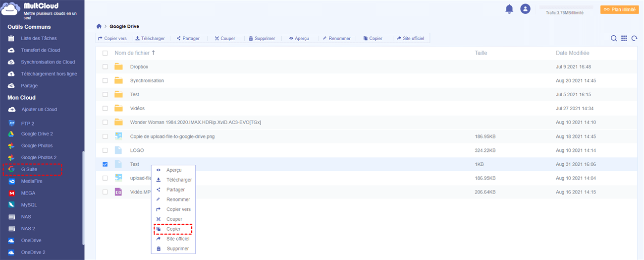
Task: Check the LOGO file checkbox
Action: point(105,150)
